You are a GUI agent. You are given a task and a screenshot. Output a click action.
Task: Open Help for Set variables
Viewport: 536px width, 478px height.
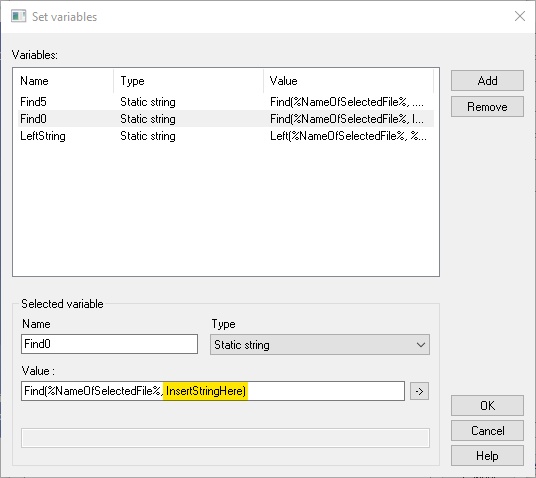pos(487,455)
